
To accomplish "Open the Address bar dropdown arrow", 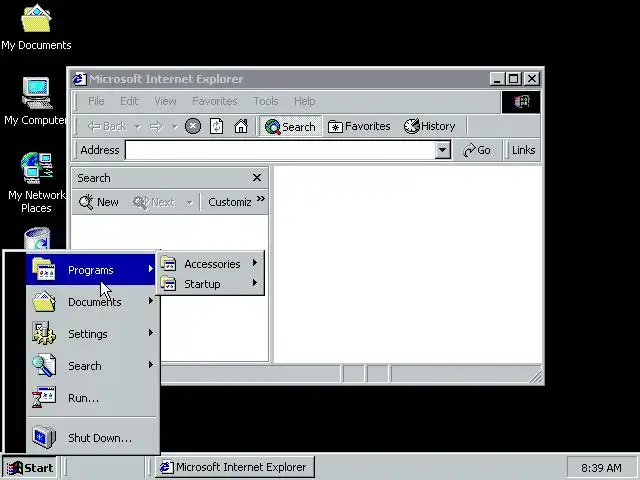I will 442,150.
